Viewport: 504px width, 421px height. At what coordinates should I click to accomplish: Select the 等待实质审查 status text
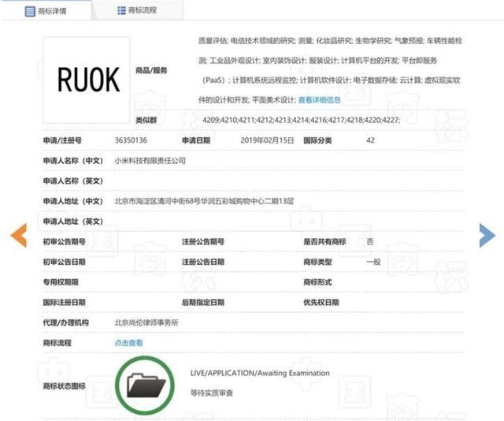[212, 393]
